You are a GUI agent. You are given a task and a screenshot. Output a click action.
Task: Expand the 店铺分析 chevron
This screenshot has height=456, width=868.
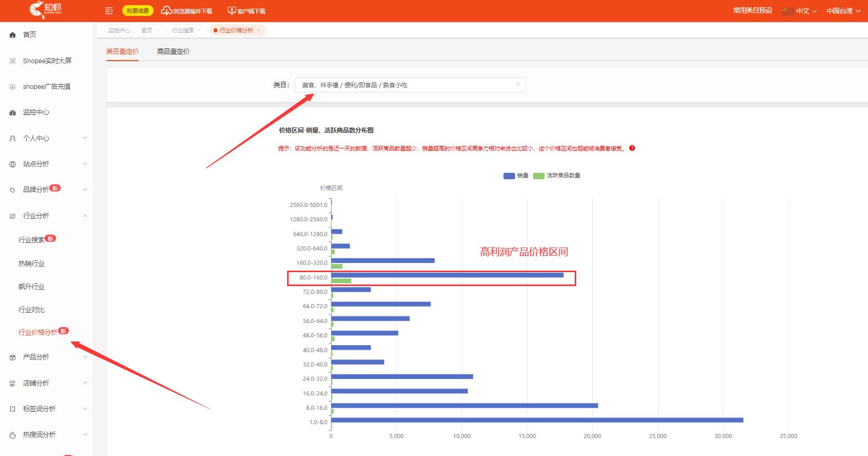(x=85, y=383)
